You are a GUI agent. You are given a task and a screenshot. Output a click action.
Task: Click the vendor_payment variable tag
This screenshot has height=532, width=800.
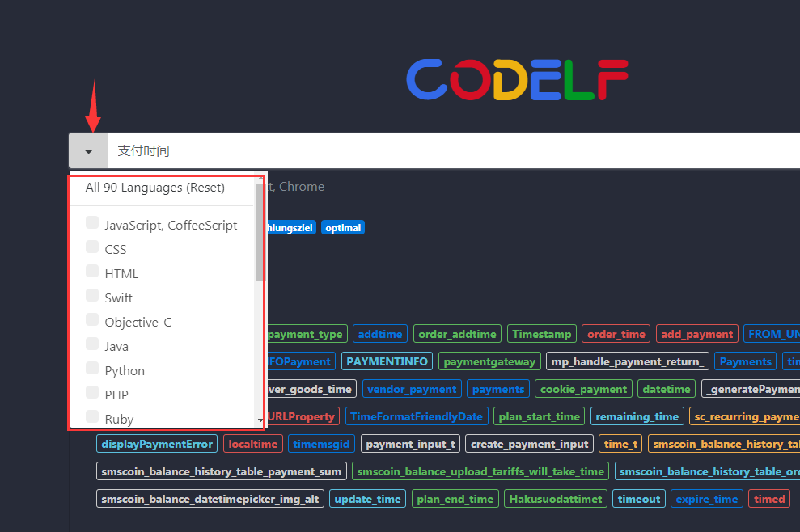click(x=412, y=389)
